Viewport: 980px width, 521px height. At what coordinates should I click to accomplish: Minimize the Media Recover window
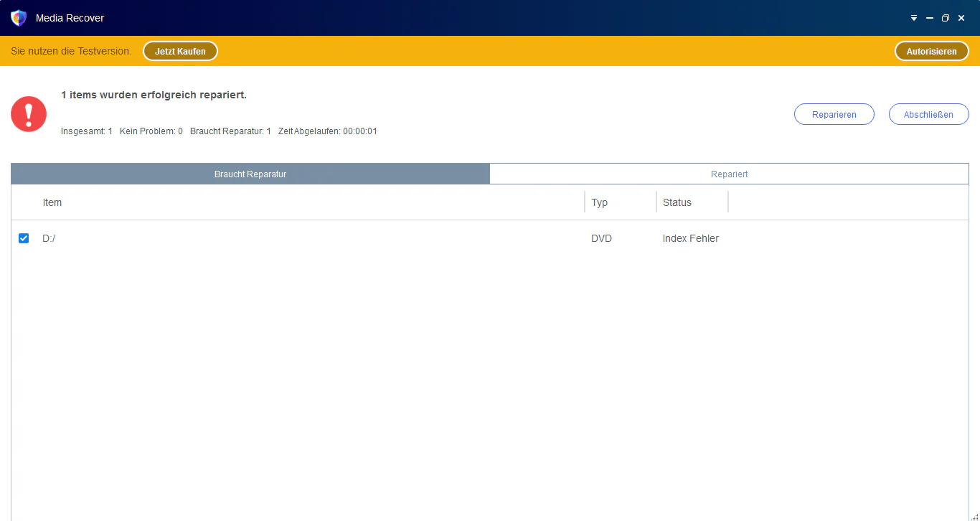[930, 18]
